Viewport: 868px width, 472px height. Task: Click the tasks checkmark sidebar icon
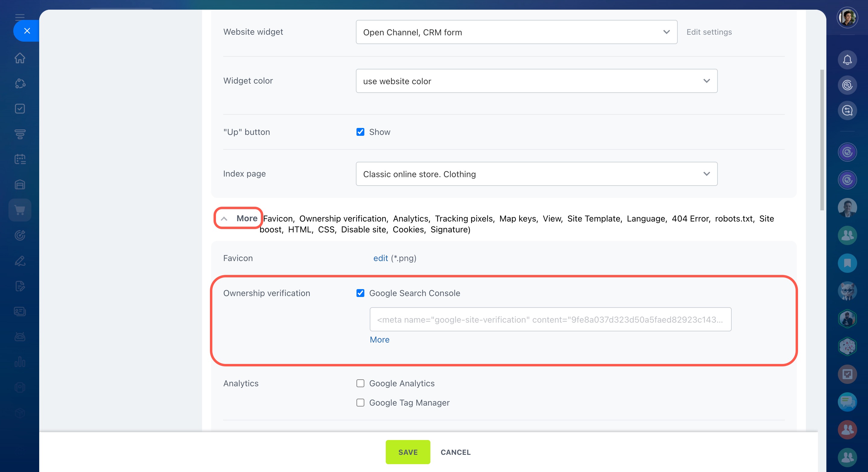point(20,109)
